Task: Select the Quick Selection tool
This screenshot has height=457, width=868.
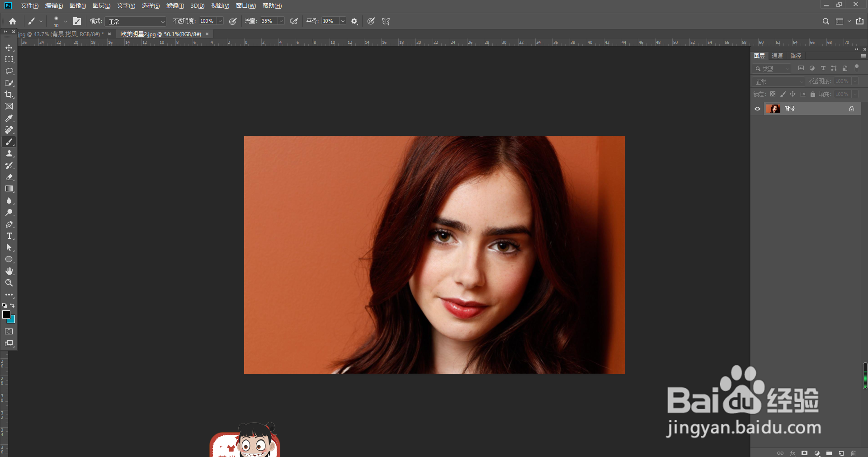Action: point(9,83)
